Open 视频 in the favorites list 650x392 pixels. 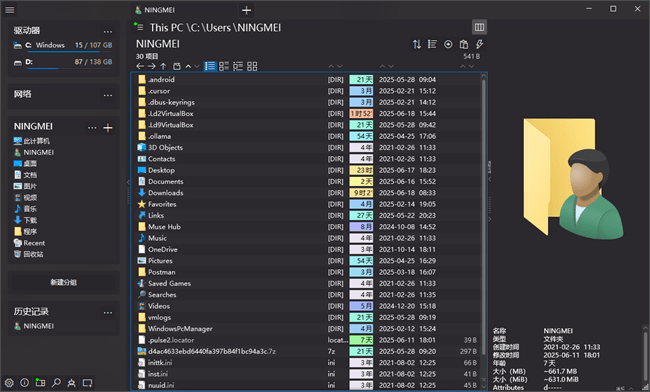pyautogui.click(x=25, y=198)
